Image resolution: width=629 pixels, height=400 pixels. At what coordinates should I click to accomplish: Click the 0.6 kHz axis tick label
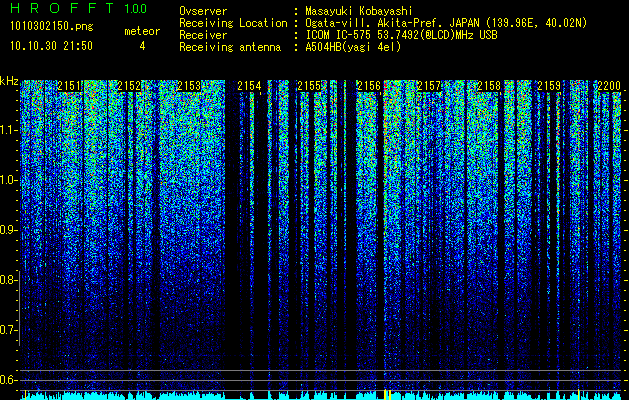click(x=9, y=380)
